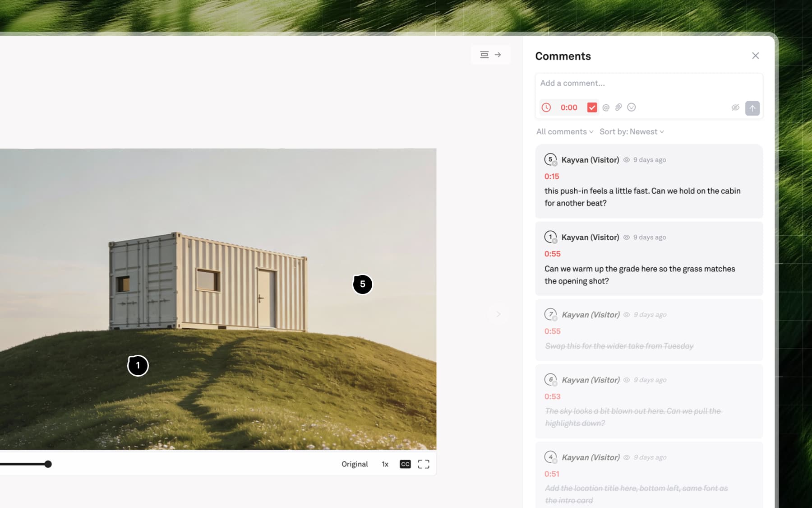Click the number 6 comment badge in list

(550, 380)
